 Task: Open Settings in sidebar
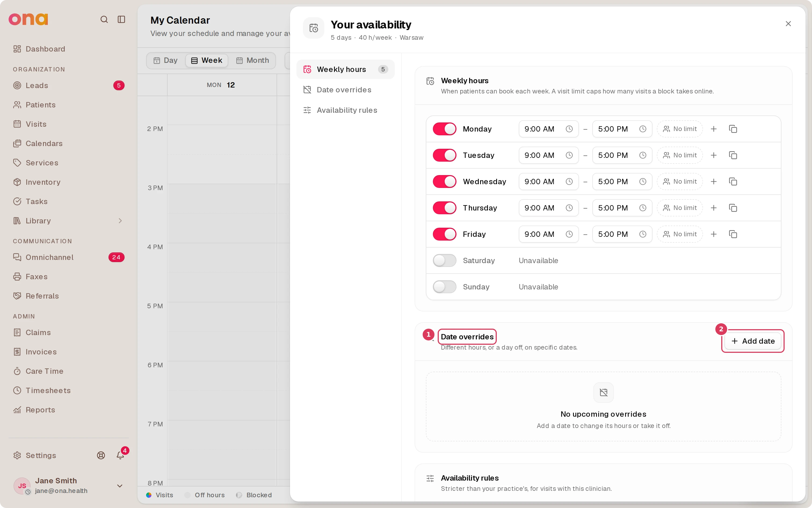(35, 455)
